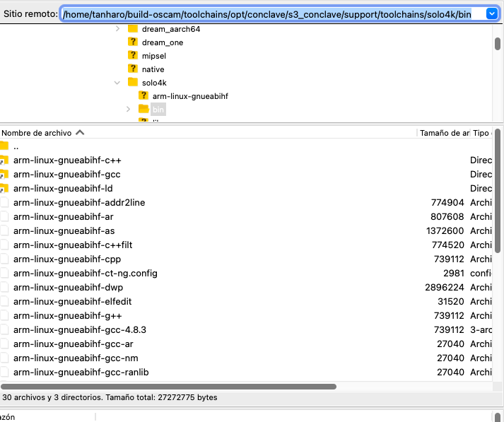Expand the bin folder tree node
This screenshot has width=504, height=422.
128,109
